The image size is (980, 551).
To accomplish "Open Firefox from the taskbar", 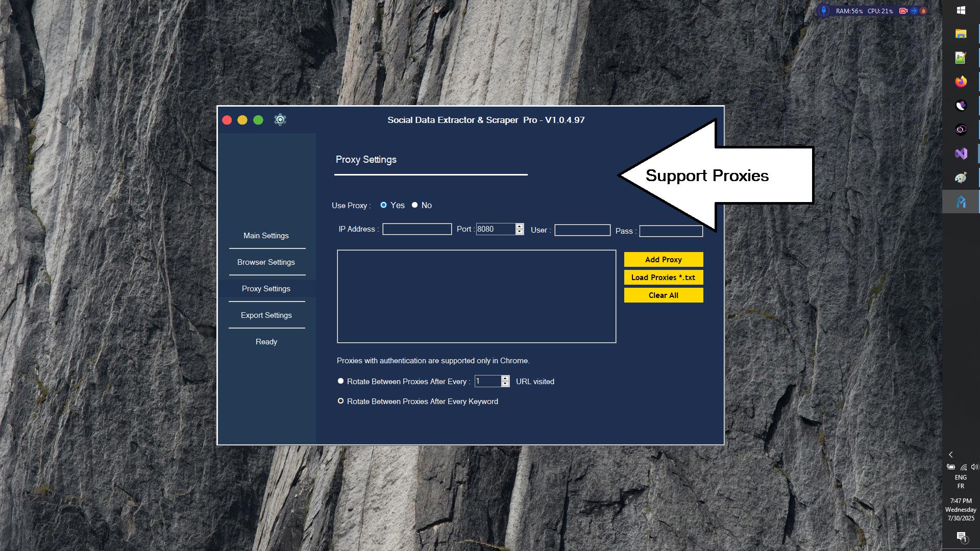I will pyautogui.click(x=961, y=82).
